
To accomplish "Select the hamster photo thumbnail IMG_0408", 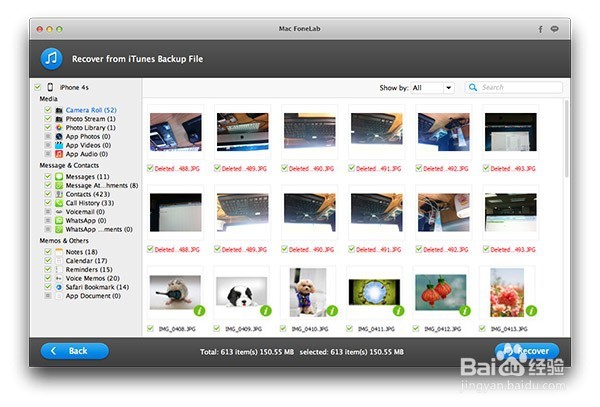I will coord(175,293).
